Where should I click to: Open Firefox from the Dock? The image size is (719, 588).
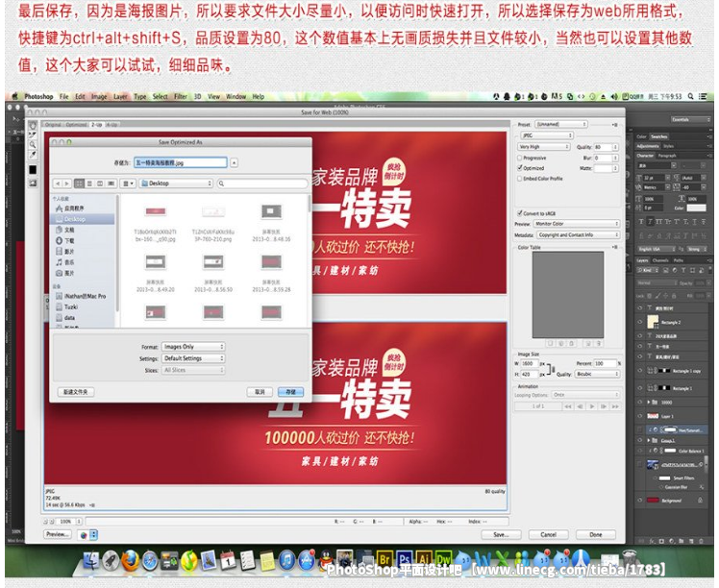pyautogui.click(x=130, y=560)
